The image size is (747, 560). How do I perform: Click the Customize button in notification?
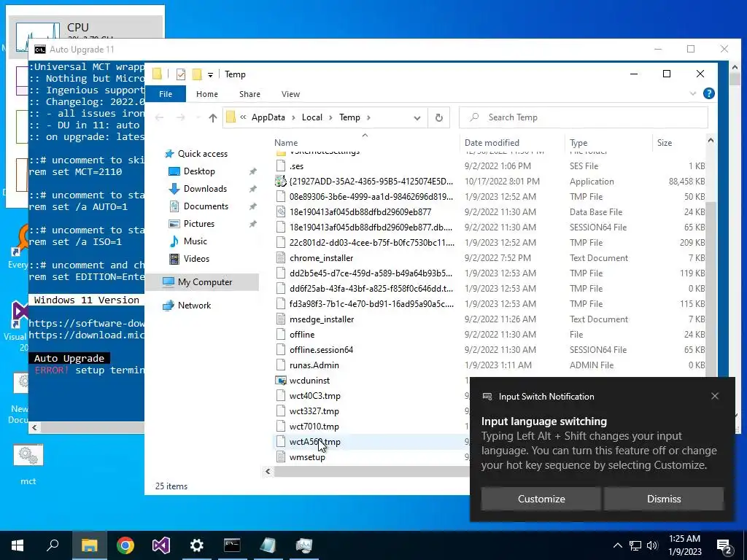541,499
